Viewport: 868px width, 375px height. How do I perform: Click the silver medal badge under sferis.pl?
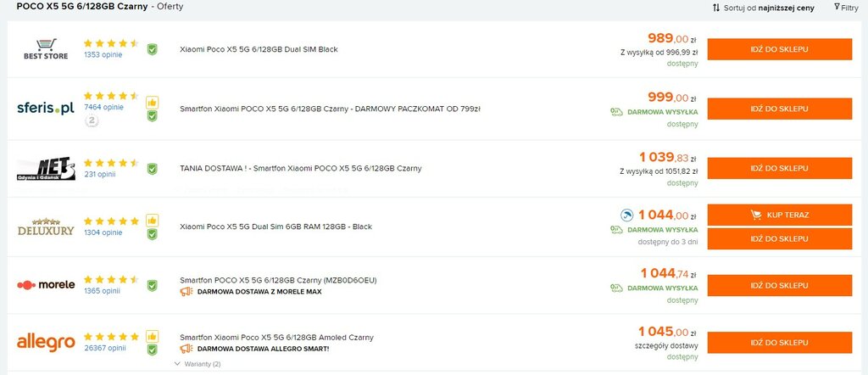92,120
